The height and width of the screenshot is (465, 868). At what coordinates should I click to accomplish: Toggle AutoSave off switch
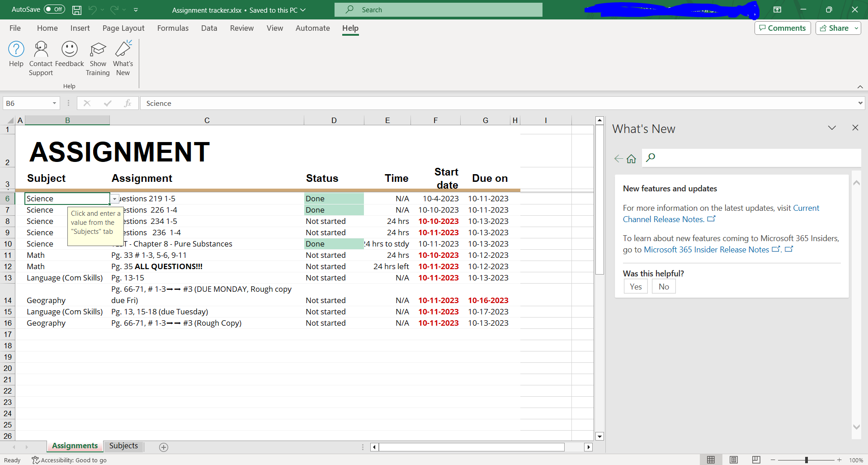(54, 9)
